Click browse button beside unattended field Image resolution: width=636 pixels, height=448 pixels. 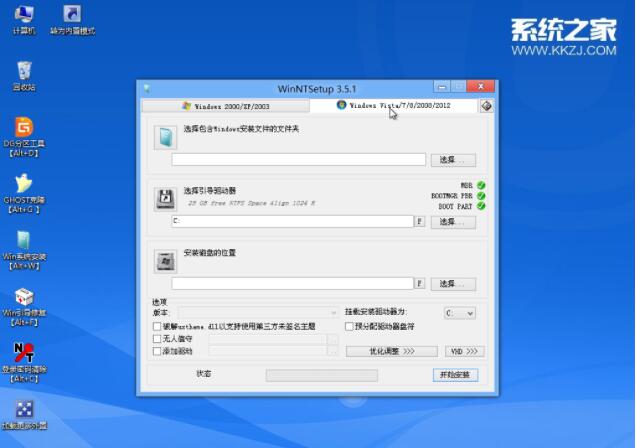coord(333,339)
